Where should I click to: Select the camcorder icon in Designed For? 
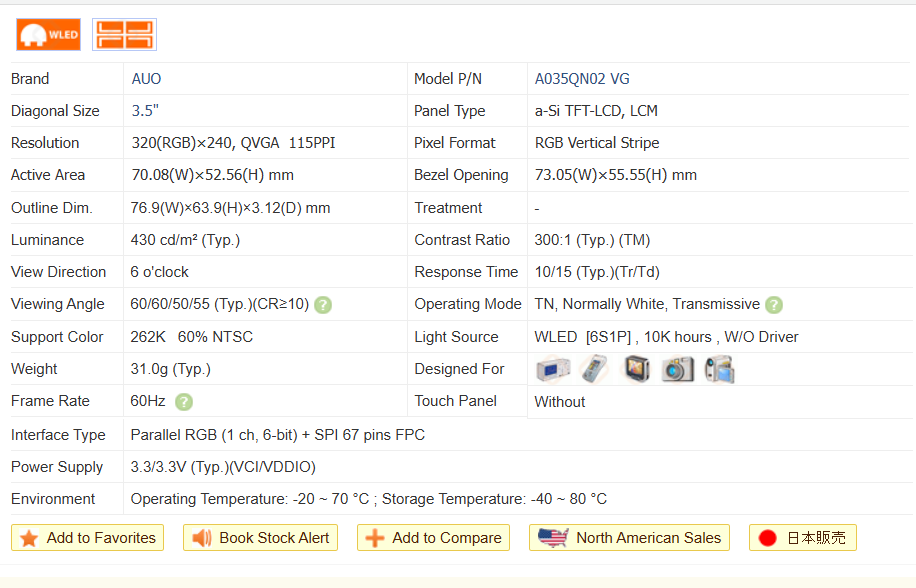click(719, 369)
